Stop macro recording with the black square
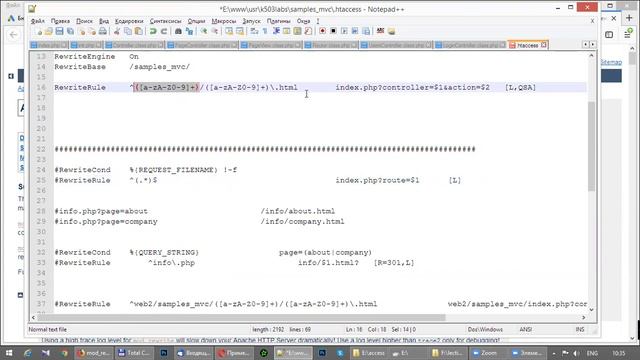The height and width of the screenshot is (360, 640). click(x=333, y=31)
